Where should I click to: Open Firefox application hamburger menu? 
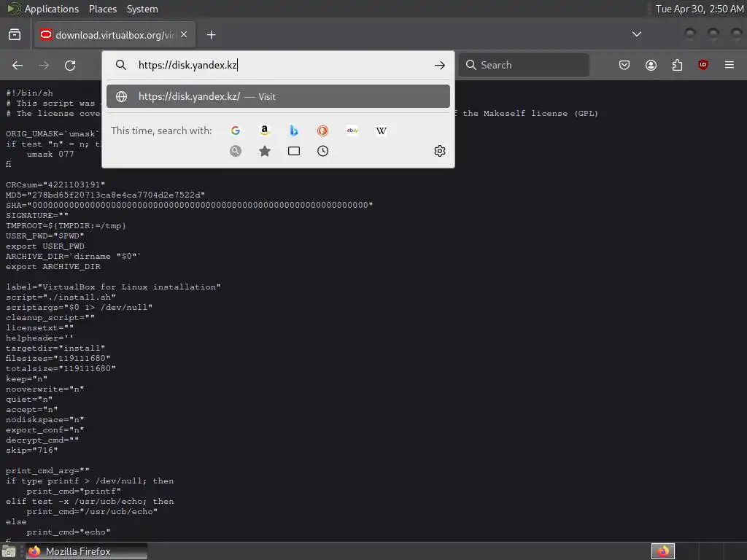(729, 65)
